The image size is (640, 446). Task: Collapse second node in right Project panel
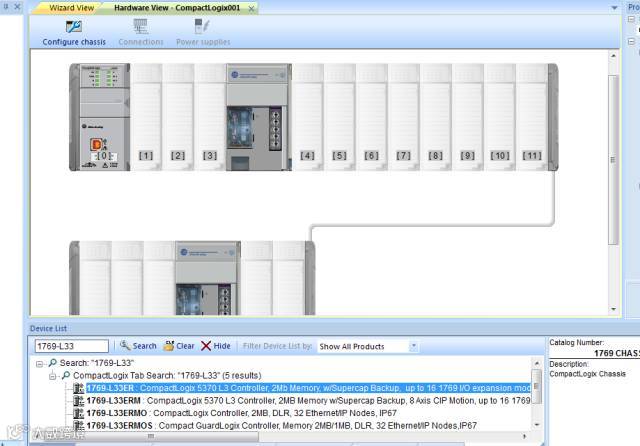point(631,42)
